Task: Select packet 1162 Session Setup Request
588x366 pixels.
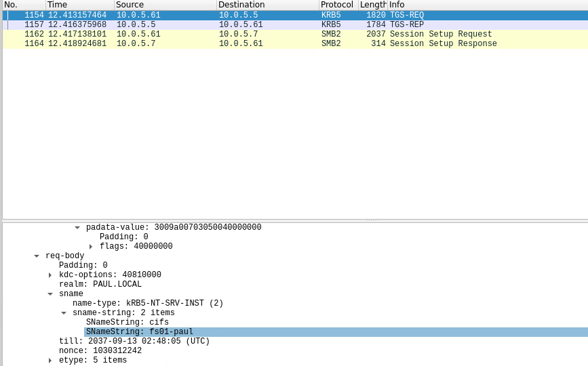Action: pyautogui.click(x=295, y=34)
